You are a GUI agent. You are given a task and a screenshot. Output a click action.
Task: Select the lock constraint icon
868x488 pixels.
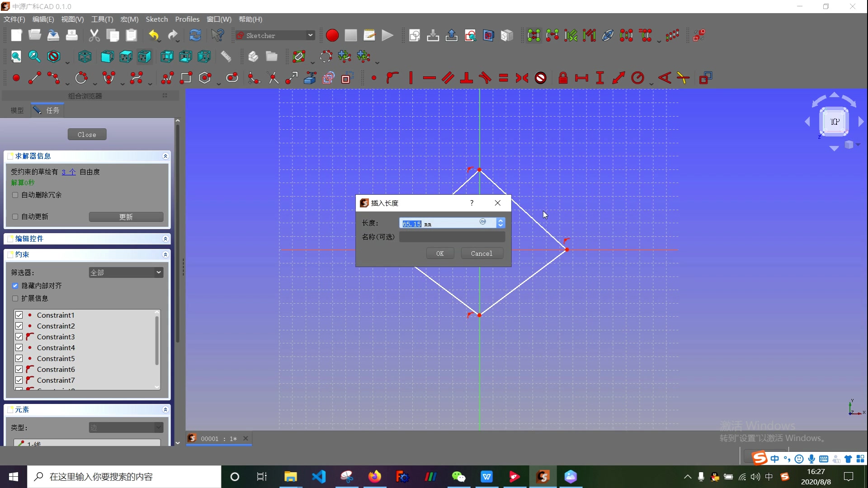point(563,78)
